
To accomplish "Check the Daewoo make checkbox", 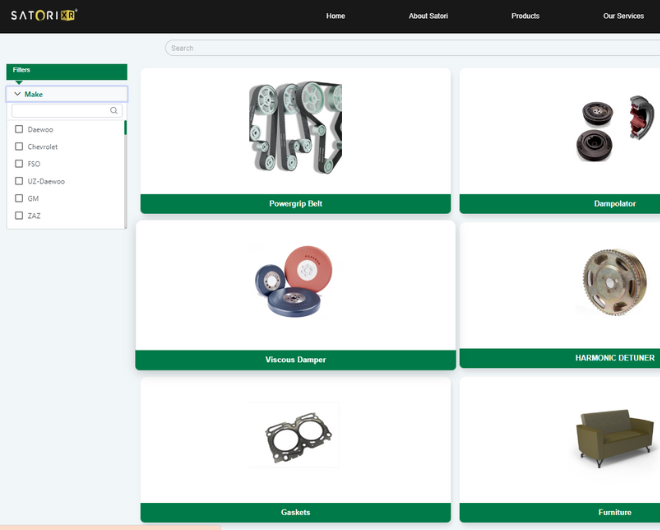I will click(19, 129).
